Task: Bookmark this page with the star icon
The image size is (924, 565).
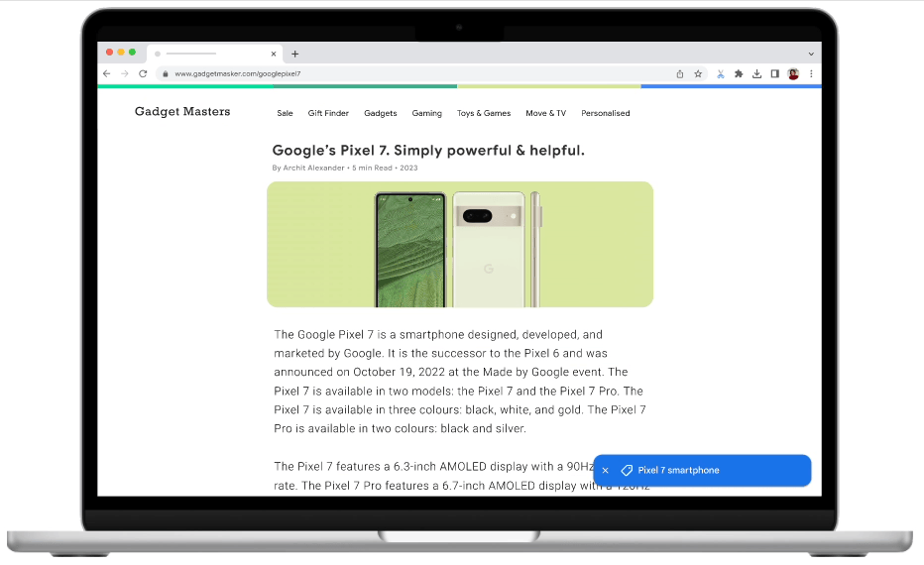Action: [x=698, y=73]
